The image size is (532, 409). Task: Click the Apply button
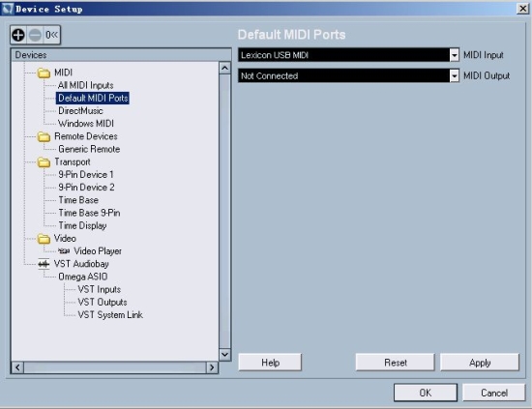point(480,363)
